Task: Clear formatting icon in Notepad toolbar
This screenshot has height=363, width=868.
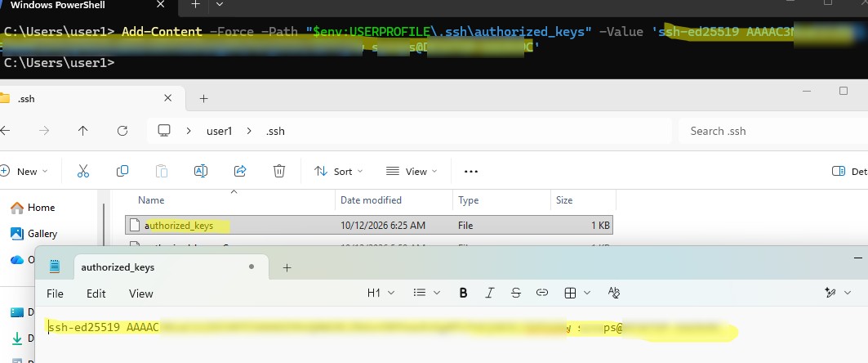Action: (613, 293)
